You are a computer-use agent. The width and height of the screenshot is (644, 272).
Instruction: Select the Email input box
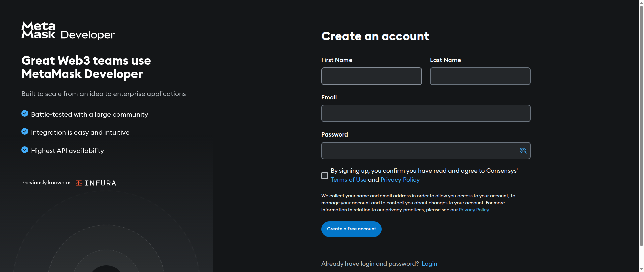(x=426, y=113)
